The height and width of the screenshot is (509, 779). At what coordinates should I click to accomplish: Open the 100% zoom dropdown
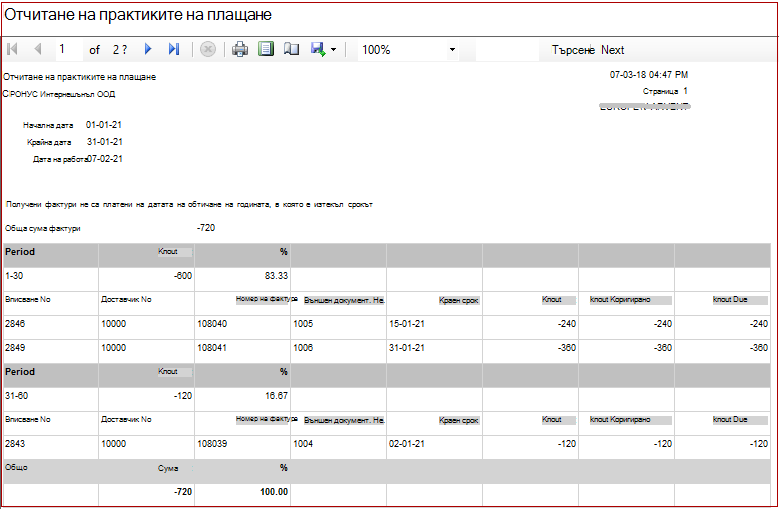pyautogui.click(x=452, y=50)
